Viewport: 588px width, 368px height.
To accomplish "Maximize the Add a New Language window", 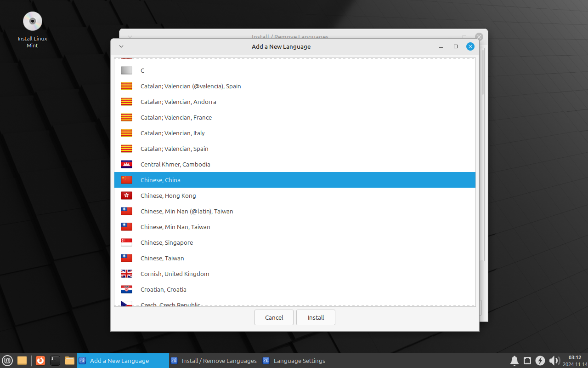I will (x=456, y=46).
